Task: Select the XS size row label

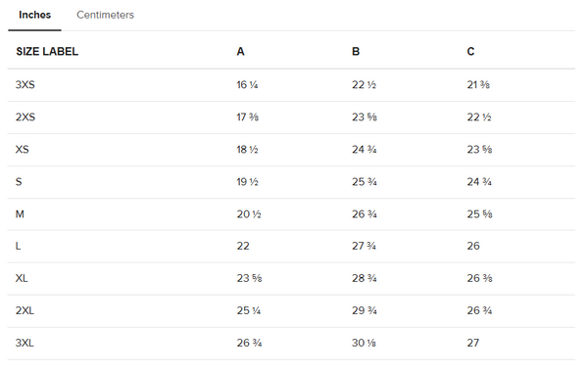Action: pos(23,150)
